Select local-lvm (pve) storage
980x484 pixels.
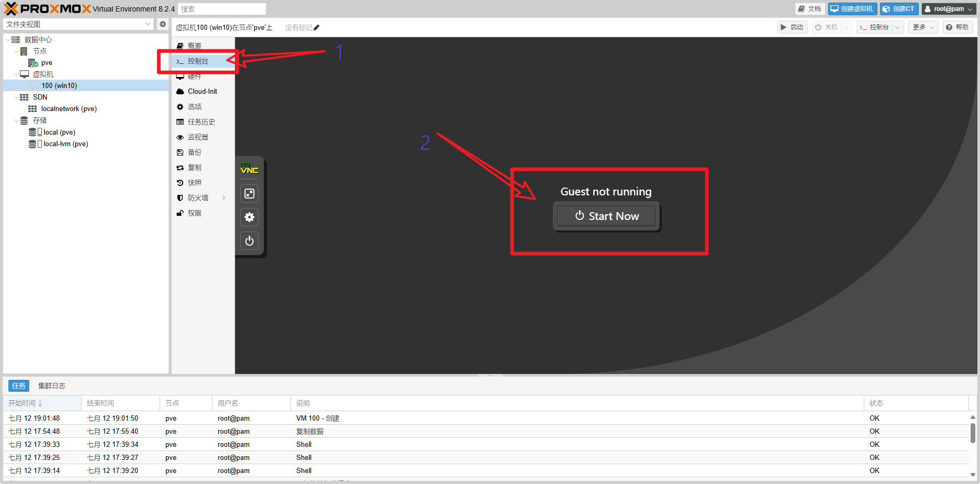pyautogui.click(x=65, y=144)
